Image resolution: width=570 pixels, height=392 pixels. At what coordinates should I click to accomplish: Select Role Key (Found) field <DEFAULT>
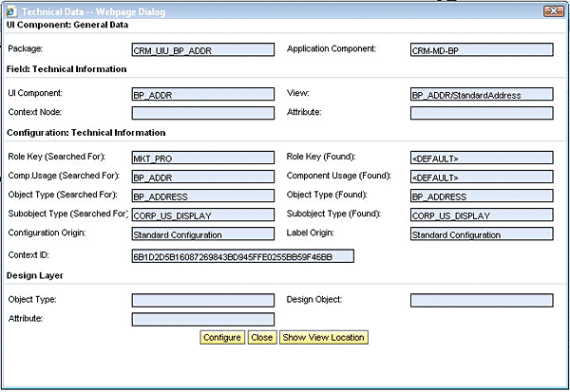point(482,158)
